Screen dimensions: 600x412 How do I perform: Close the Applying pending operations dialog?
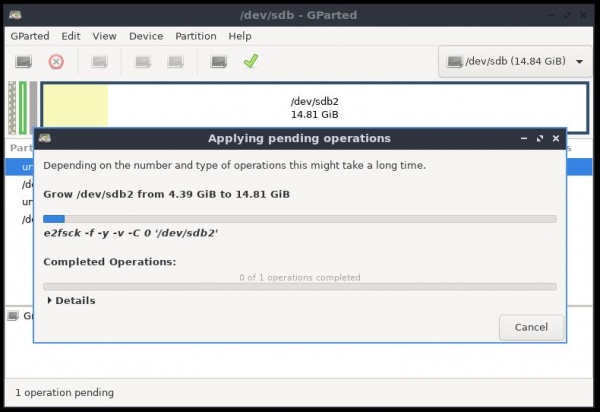tap(556, 139)
